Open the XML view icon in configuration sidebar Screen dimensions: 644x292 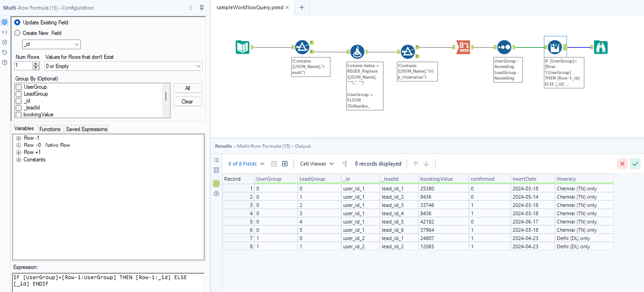[x=5, y=32]
